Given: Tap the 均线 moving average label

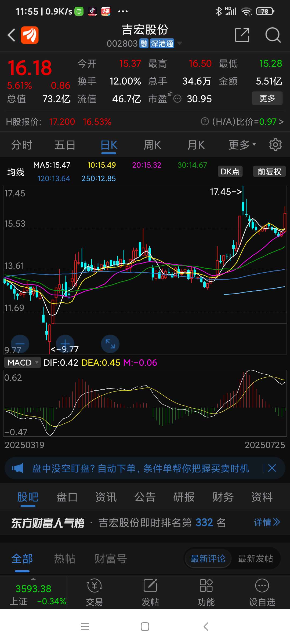Looking at the screenshot, I should click(x=16, y=172).
